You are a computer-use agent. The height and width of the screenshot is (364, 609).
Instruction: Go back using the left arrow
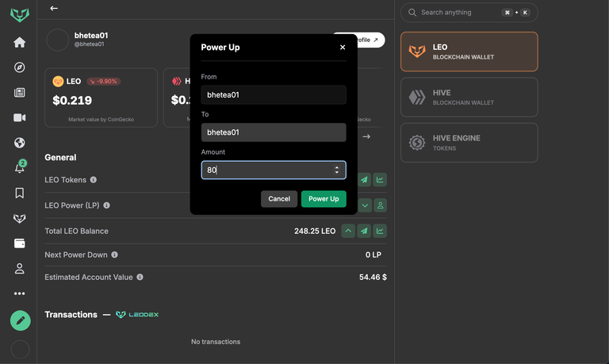(54, 8)
